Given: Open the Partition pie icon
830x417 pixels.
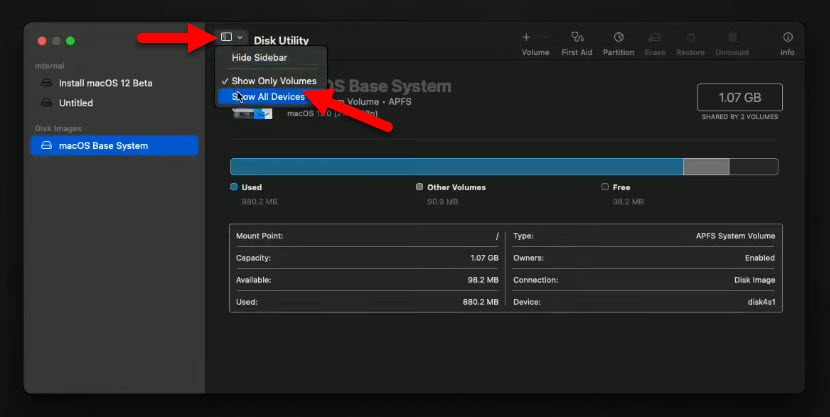Looking at the screenshot, I should click(618, 37).
